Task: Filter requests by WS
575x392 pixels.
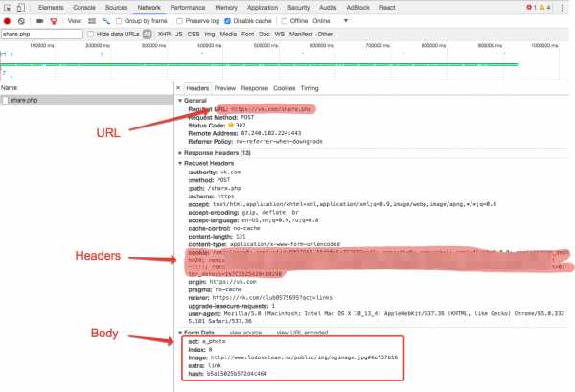Action: (280, 35)
